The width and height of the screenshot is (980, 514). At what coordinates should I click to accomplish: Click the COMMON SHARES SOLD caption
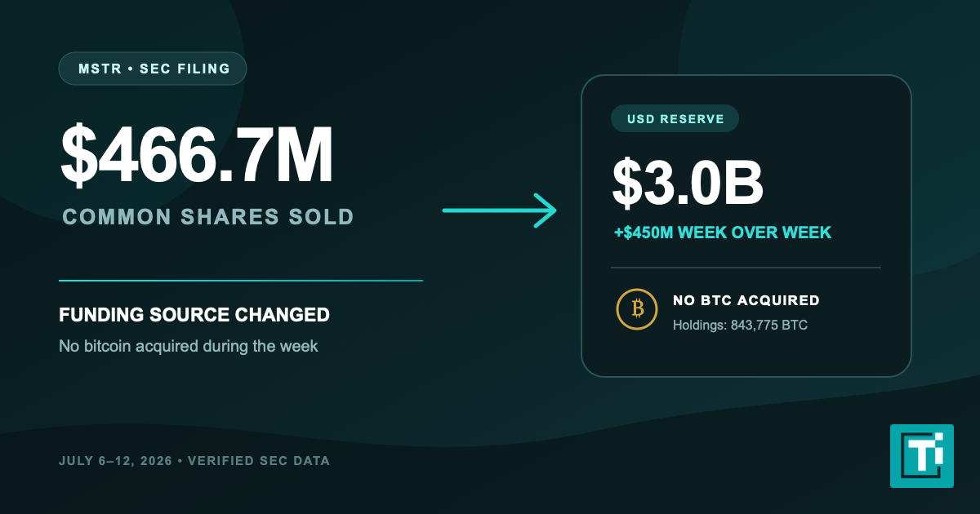click(207, 217)
